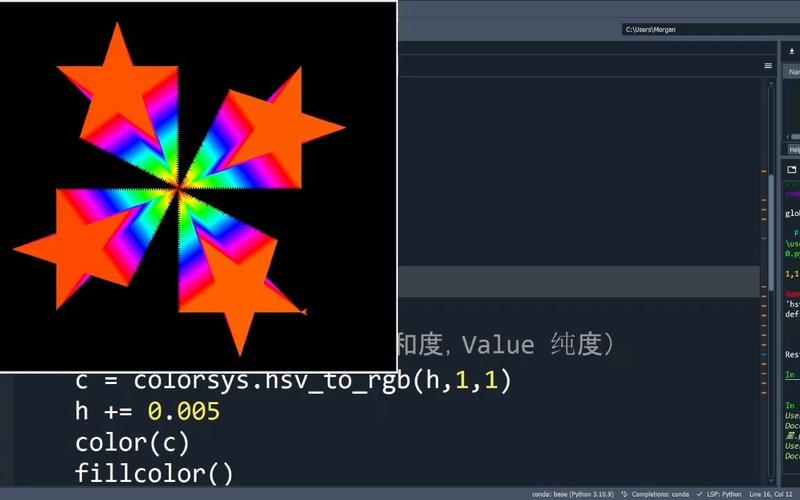Click the code line h += 0.005

tap(147, 411)
